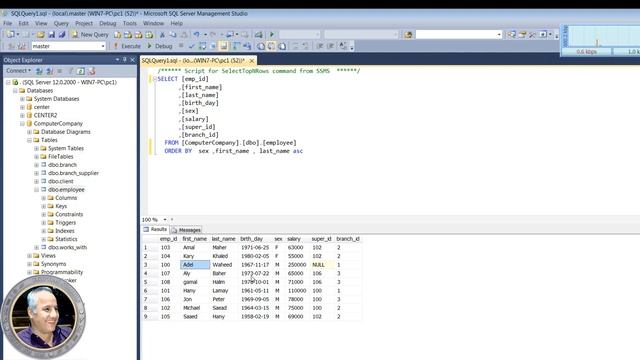Click the New Query toolbar button

click(90, 35)
